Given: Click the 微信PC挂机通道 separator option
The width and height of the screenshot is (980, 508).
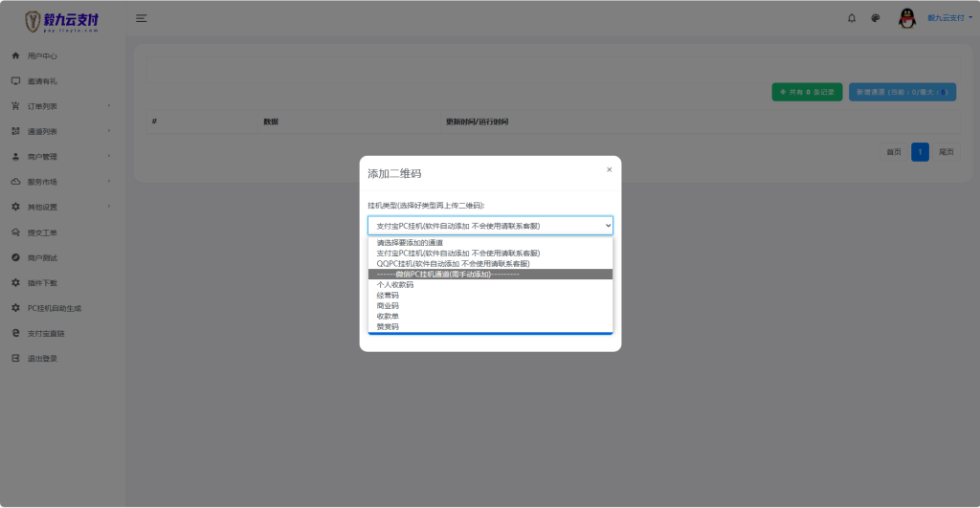Looking at the screenshot, I should click(490, 275).
